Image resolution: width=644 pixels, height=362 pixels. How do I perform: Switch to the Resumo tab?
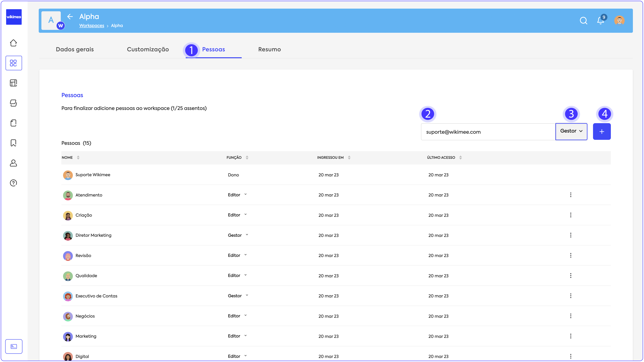click(x=269, y=49)
